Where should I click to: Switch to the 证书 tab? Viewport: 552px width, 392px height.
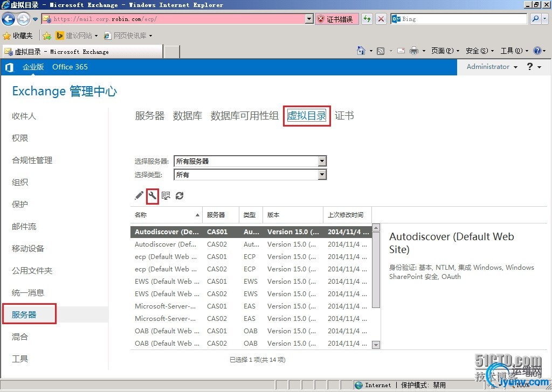point(344,116)
